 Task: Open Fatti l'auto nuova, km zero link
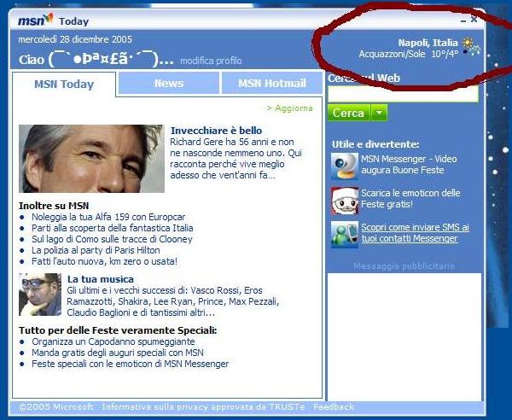pos(104,261)
